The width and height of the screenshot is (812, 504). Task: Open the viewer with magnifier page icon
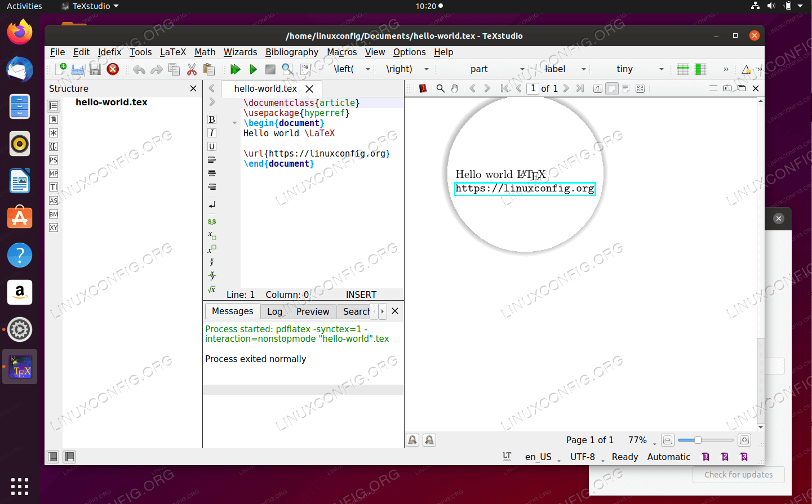(287, 69)
